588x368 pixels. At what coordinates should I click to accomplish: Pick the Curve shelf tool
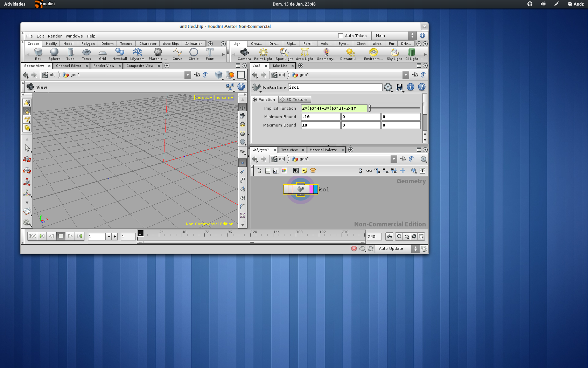coord(177,54)
